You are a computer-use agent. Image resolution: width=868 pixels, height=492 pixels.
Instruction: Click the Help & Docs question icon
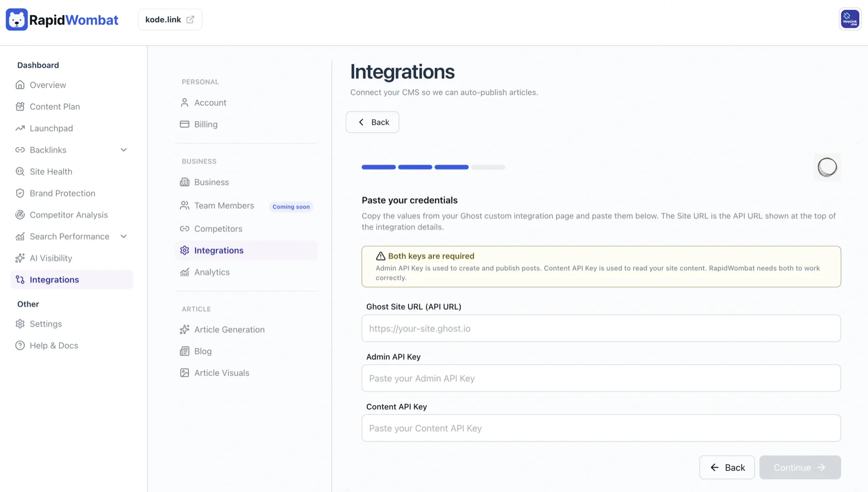tap(20, 345)
